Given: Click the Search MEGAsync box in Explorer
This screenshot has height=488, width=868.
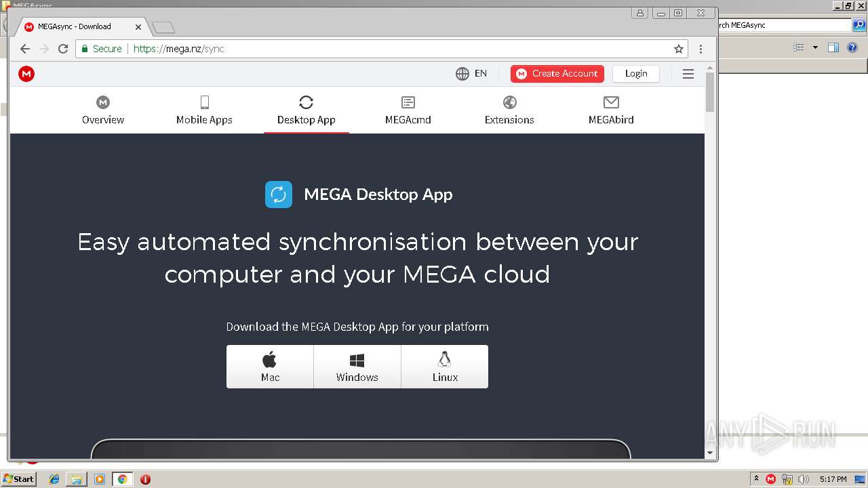Looking at the screenshot, I should (785, 25).
